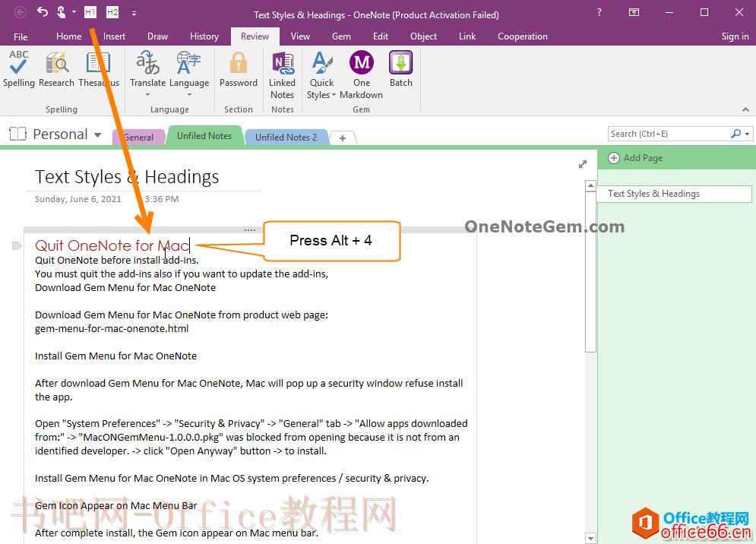Viewport: 756px width, 544px height.
Task: Click the search magnifier icon
Action: (x=735, y=134)
